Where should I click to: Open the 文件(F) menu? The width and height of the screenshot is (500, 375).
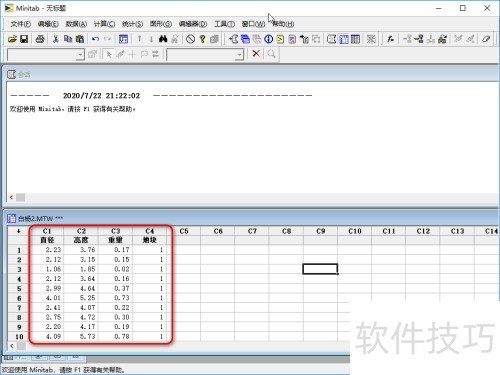[x=20, y=24]
